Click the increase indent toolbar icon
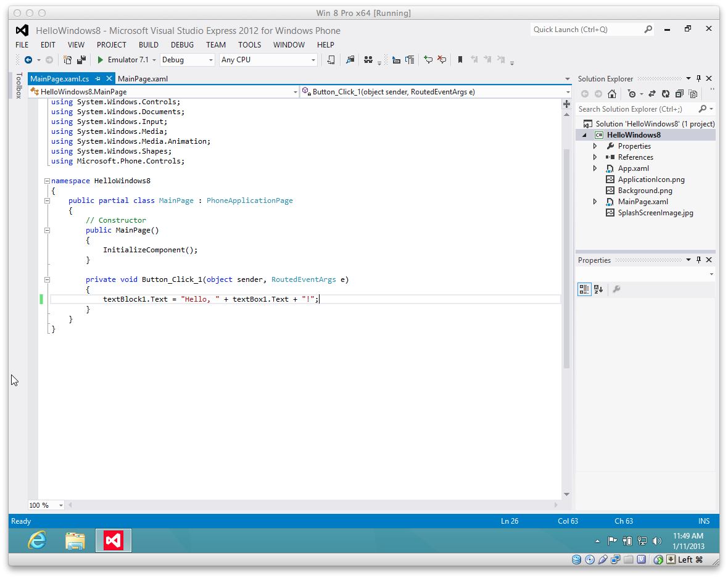The height and width of the screenshot is (578, 728). tap(410, 60)
